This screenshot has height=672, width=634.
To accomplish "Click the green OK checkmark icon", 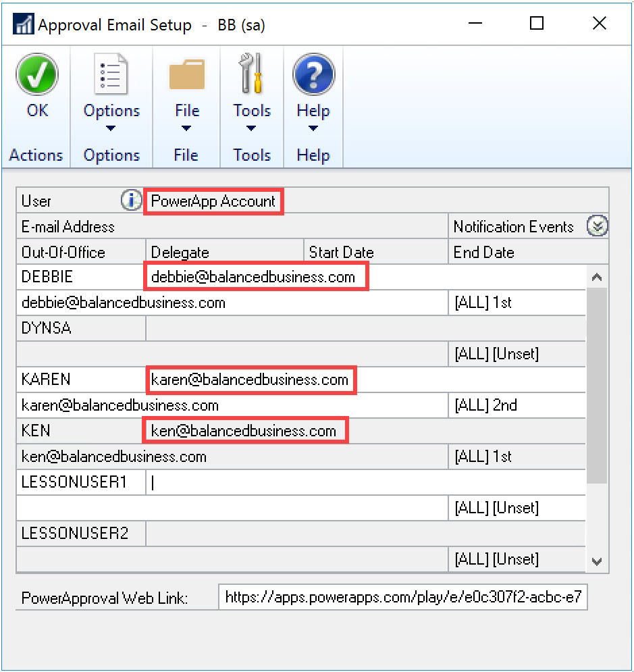I will pyautogui.click(x=37, y=74).
